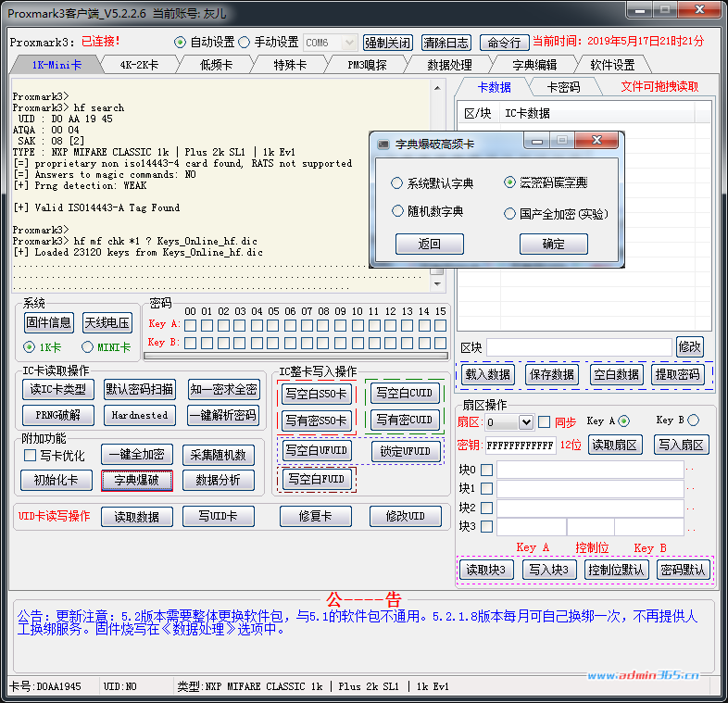Toggle Key B checkbox for sector 15
Viewport: 728px width, 703px height.
[x=440, y=343]
